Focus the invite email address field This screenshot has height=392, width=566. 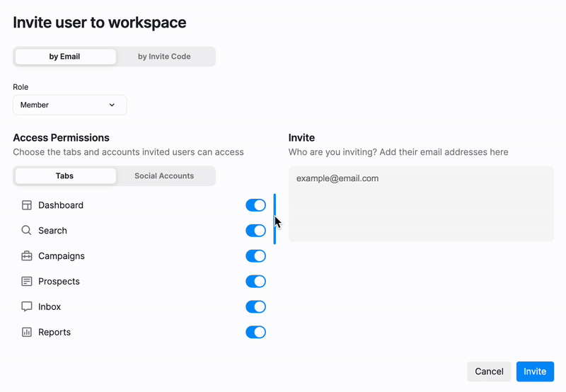421,204
